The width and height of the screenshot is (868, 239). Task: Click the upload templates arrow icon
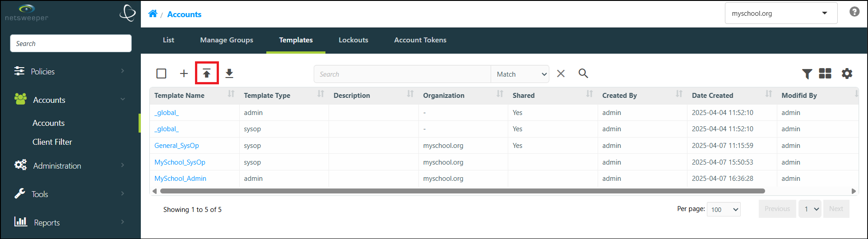tap(207, 74)
